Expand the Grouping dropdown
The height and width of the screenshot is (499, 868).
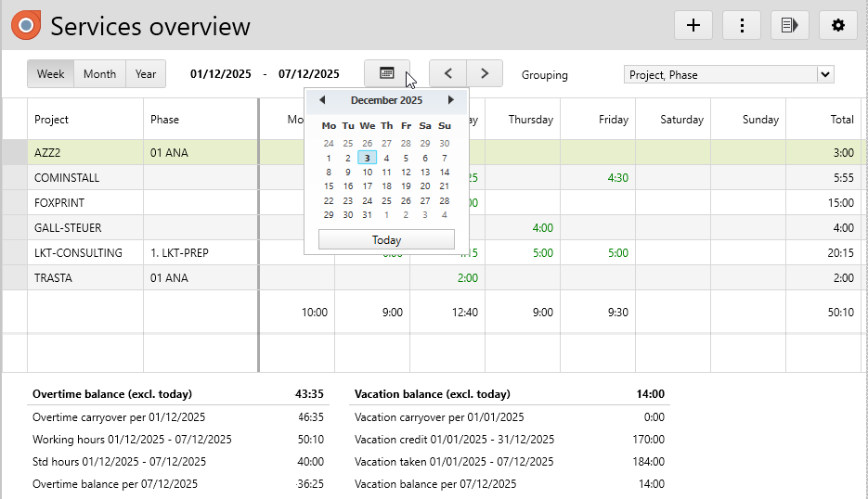click(x=824, y=74)
